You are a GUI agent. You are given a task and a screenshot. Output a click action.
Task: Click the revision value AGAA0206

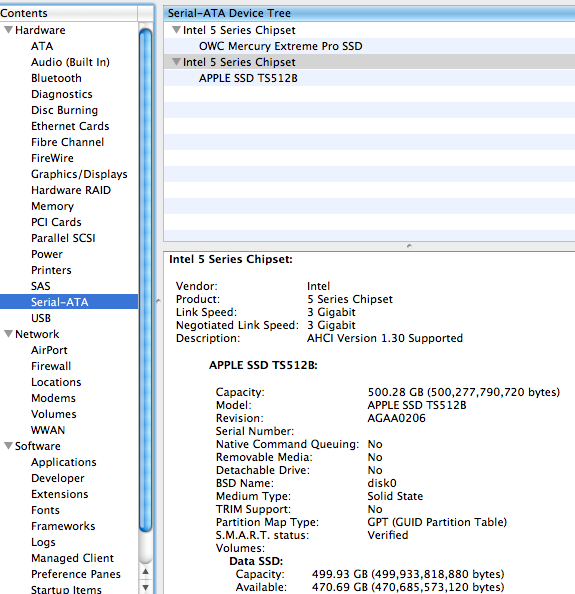[397, 418]
